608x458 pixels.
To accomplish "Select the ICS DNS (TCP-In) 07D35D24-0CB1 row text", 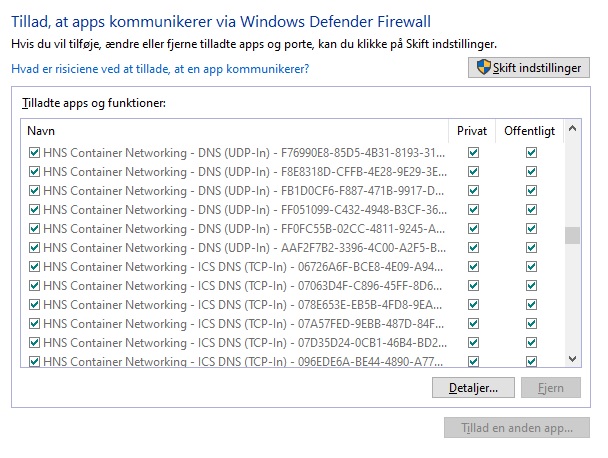I will [x=245, y=343].
